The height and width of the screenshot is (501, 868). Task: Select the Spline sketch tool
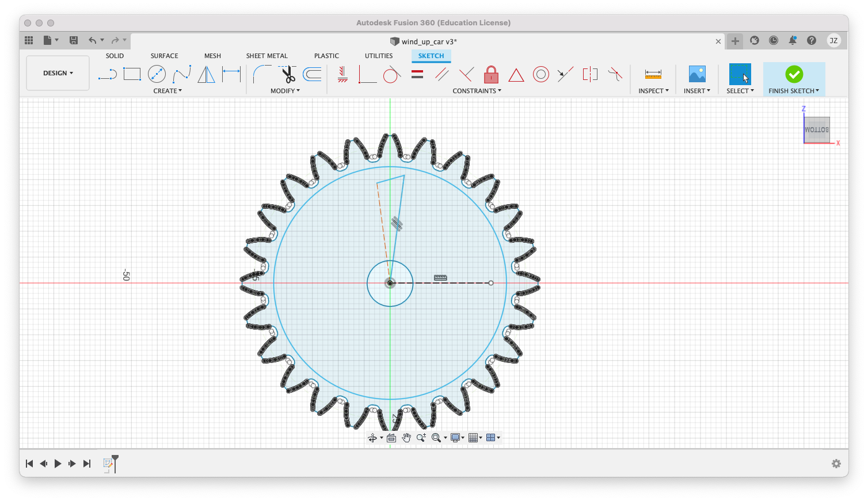tap(182, 74)
